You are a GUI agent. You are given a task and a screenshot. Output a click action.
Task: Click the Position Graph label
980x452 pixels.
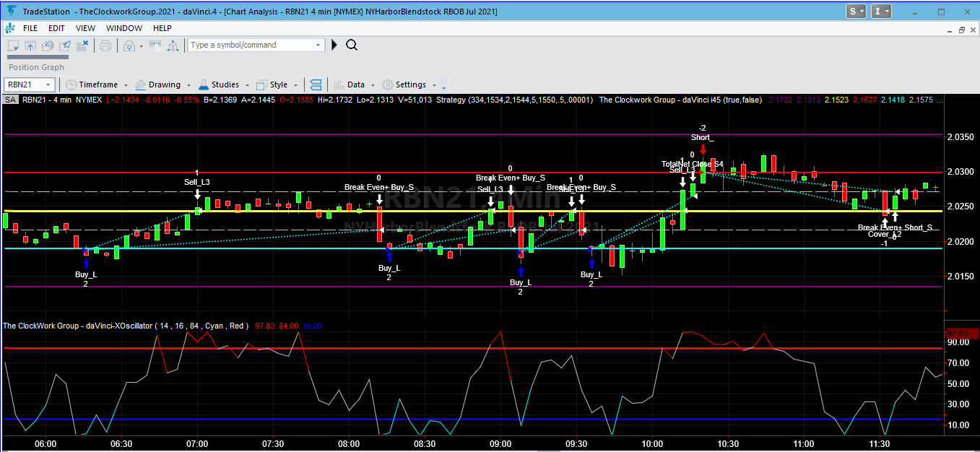[36, 67]
